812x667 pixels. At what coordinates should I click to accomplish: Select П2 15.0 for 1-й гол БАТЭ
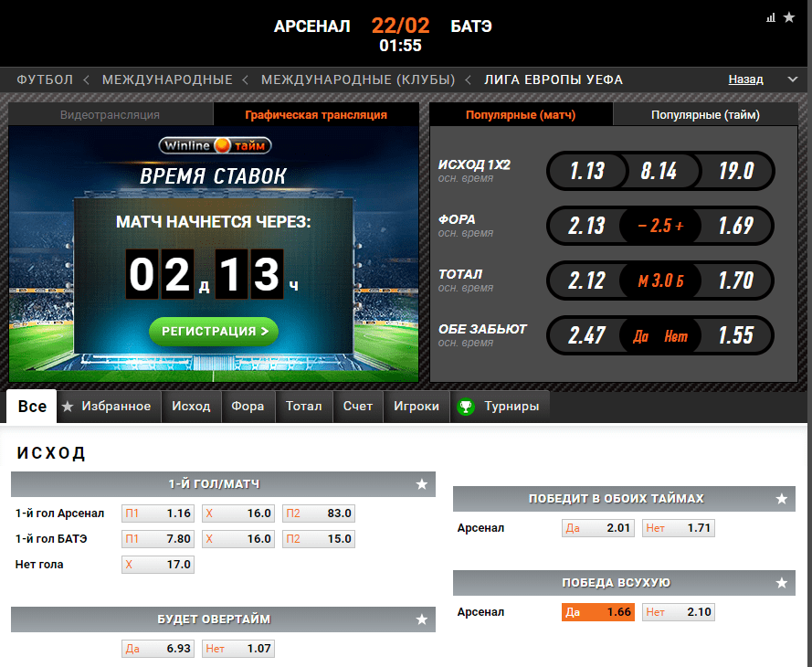[319, 539]
